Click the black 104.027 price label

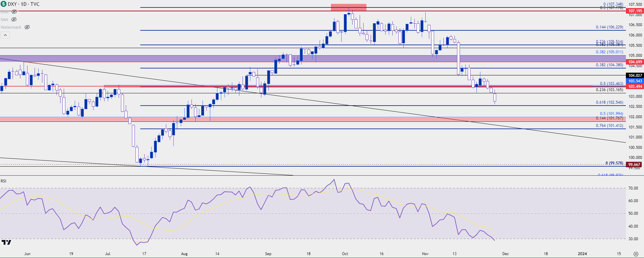click(x=635, y=76)
